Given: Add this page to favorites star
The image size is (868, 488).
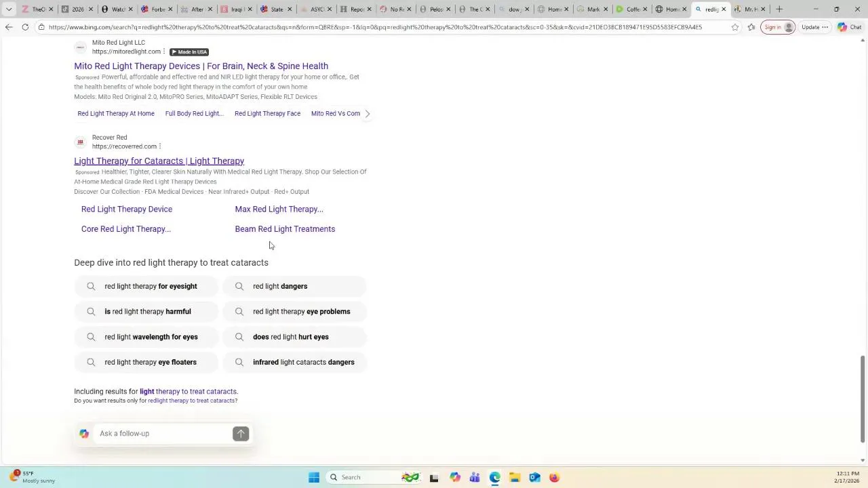Looking at the screenshot, I should [x=735, y=27].
